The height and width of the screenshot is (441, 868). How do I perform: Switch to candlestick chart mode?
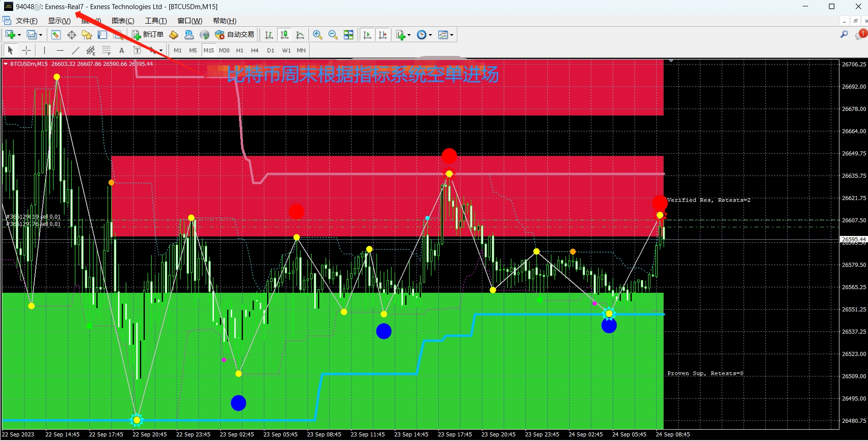[284, 35]
